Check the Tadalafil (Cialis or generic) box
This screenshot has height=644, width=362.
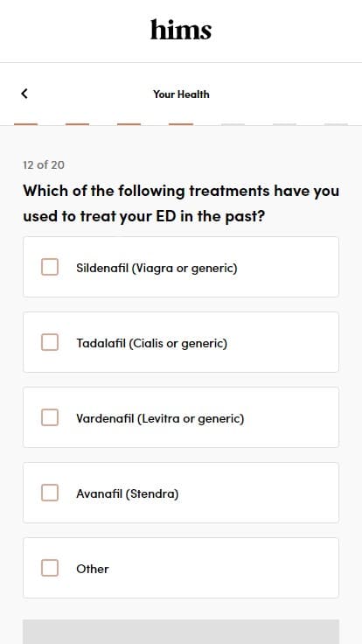[x=50, y=342]
